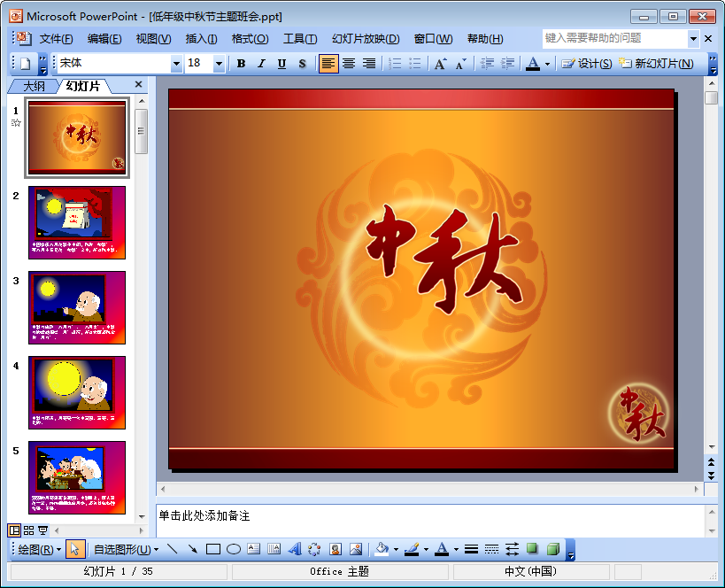Select the Rectangle drawing tool
Screen dimensions: 725x588
(x=213, y=549)
